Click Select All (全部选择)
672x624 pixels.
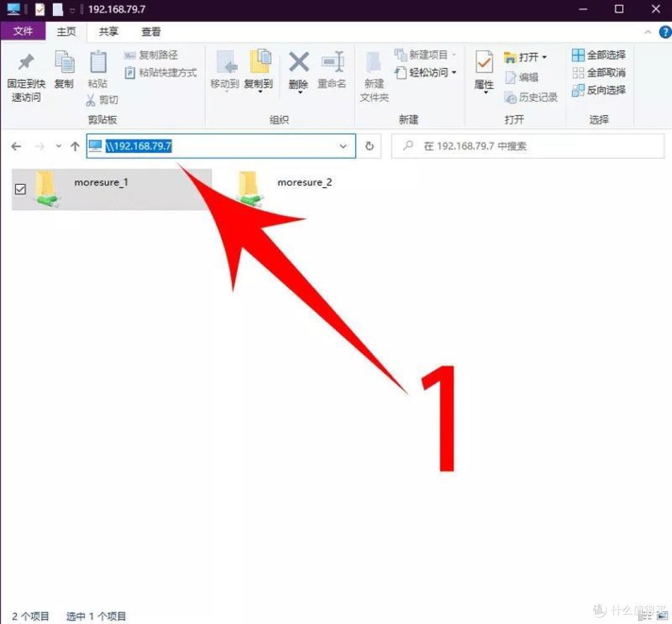(x=599, y=55)
